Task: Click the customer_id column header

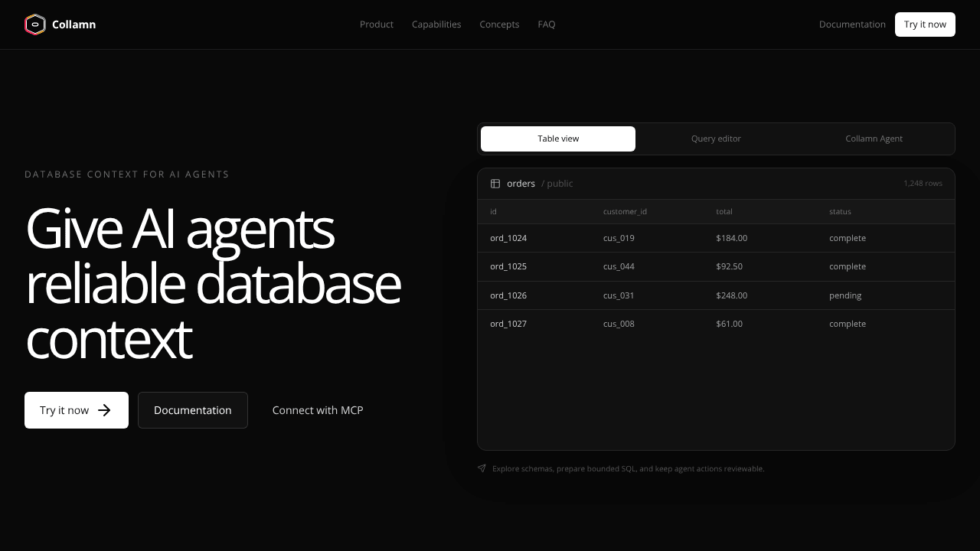Action: [625, 211]
